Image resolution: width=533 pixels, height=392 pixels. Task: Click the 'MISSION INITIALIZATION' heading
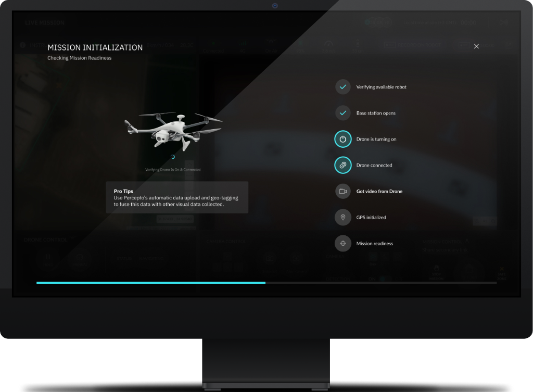pyautogui.click(x=95, y=47)
